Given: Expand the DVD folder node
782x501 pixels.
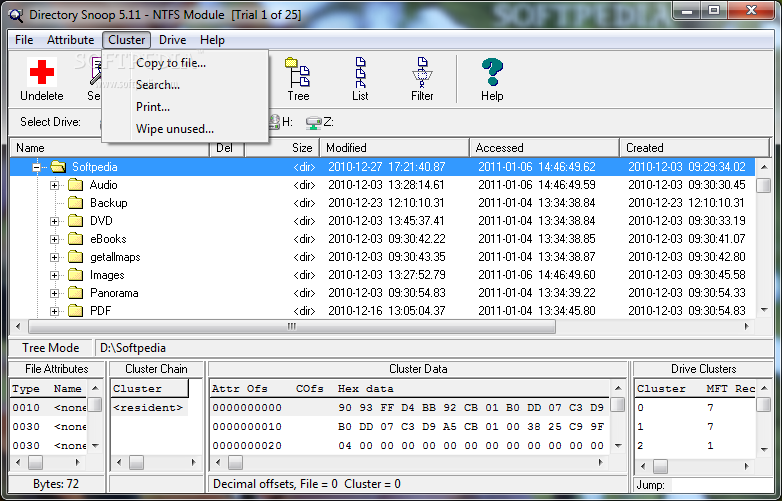Looking at the screenshot, I should pos(54,221).
